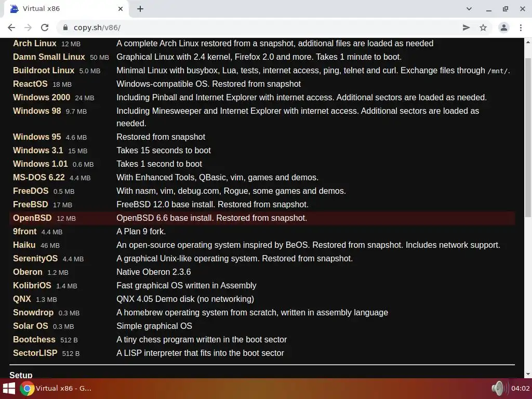
Task: Boot QNX demo disk
Action: (x=22, y=299)
